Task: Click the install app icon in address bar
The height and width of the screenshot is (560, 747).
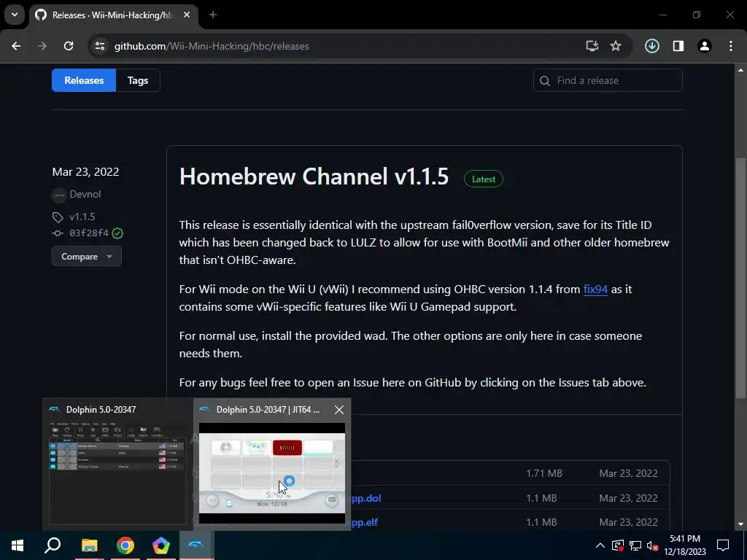Action: (592, 46)
